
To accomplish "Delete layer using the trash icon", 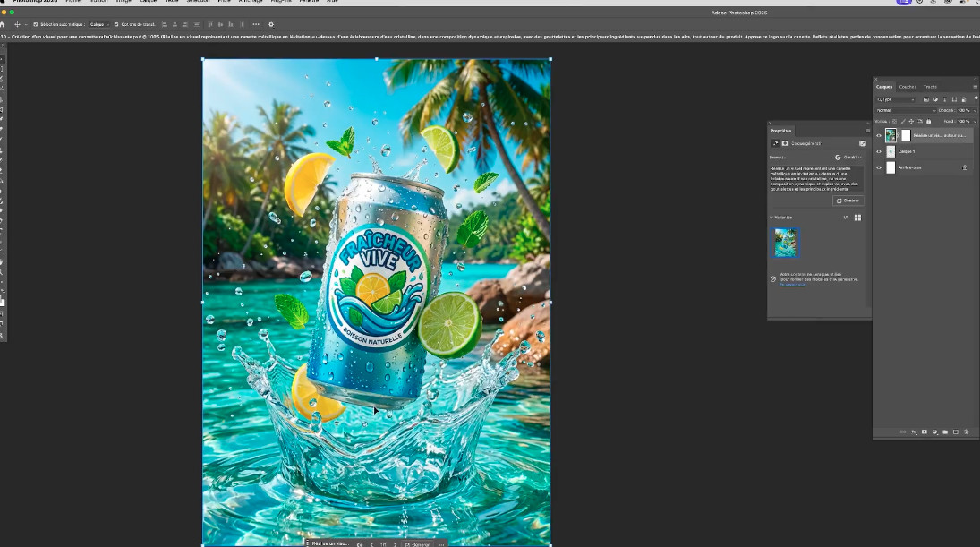I will [x=966, y=432].
